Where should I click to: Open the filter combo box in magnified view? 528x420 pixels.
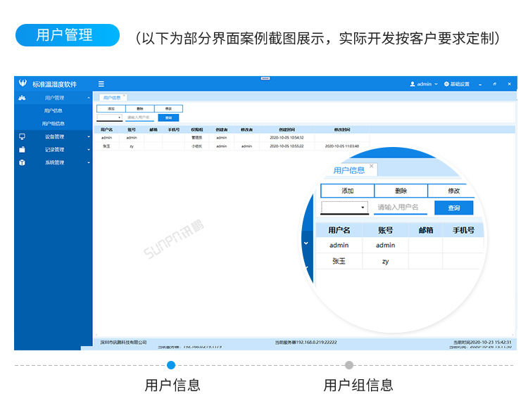344,208
